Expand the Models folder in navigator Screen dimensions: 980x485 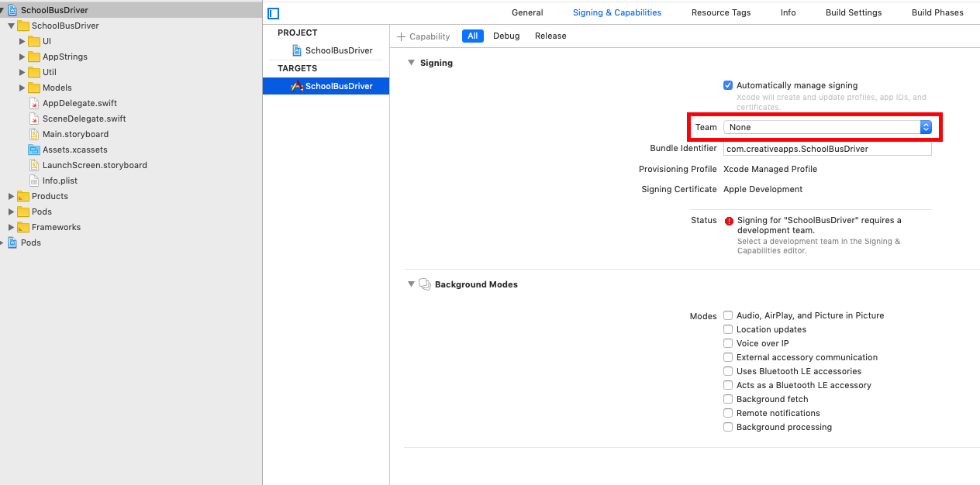pos(22,88)
